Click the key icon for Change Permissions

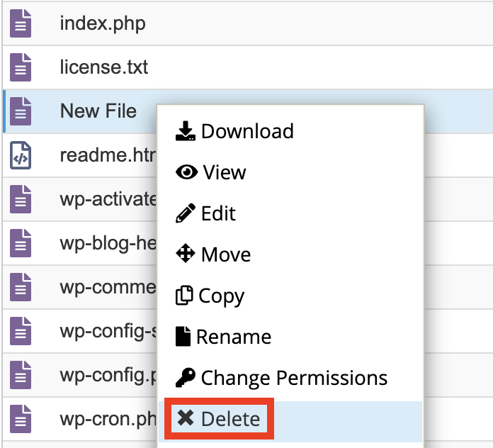pos(185,378)
